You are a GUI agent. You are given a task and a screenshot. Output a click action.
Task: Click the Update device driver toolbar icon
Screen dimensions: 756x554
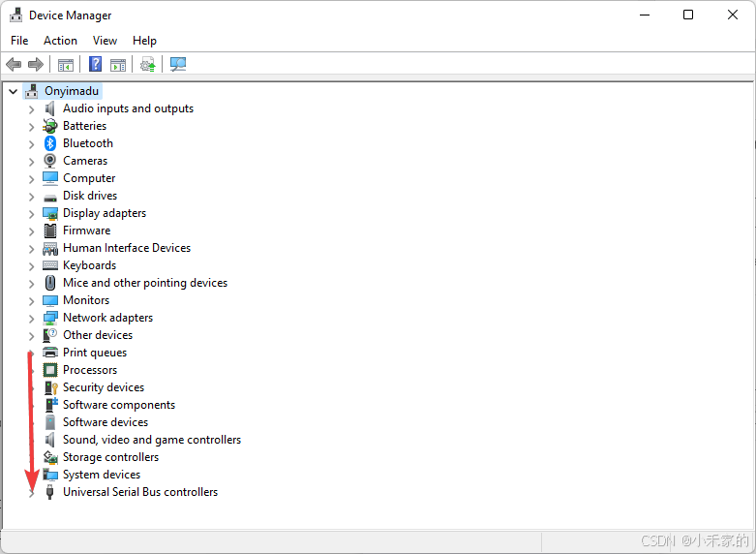[147, 64]
